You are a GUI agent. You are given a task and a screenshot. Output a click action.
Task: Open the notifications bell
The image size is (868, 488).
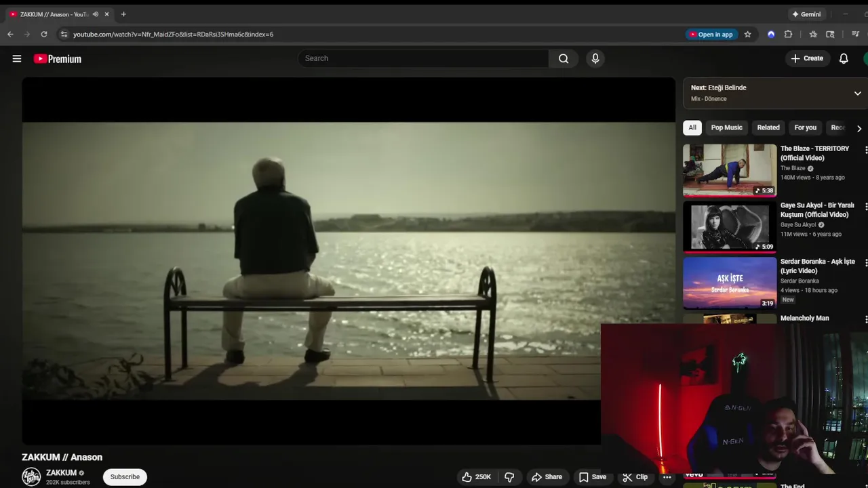click(x=844, y=58)
